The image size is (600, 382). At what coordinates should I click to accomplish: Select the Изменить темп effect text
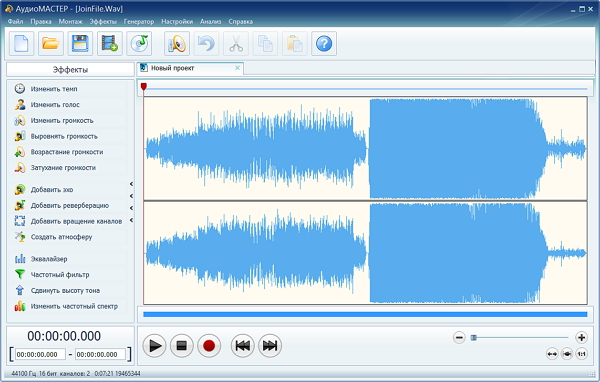tap(54, 89)
